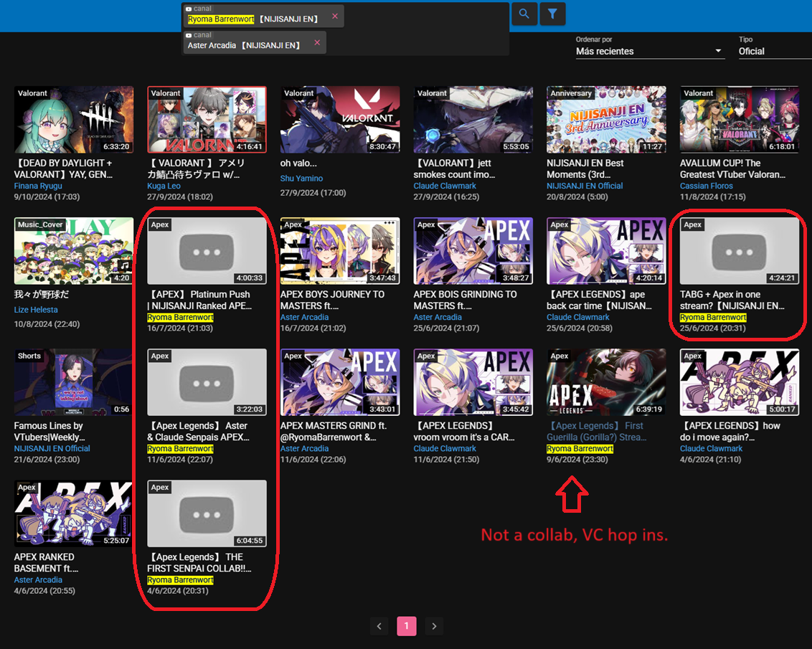Click the Finana Ryugu channel link
The width and height of the screenshot is (812, 649).
click(38, 186)
